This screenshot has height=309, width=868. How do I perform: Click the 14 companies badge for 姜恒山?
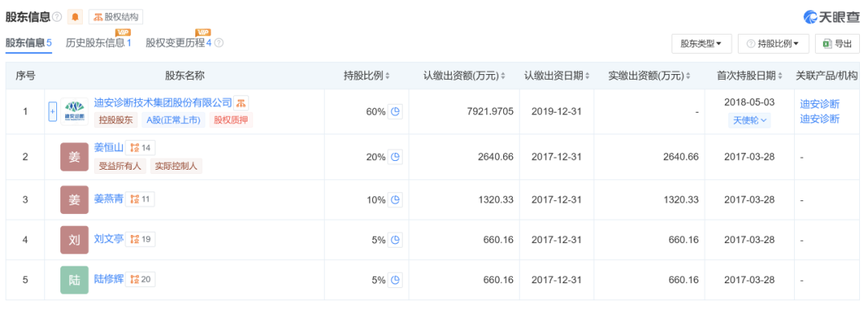point(141,147)
